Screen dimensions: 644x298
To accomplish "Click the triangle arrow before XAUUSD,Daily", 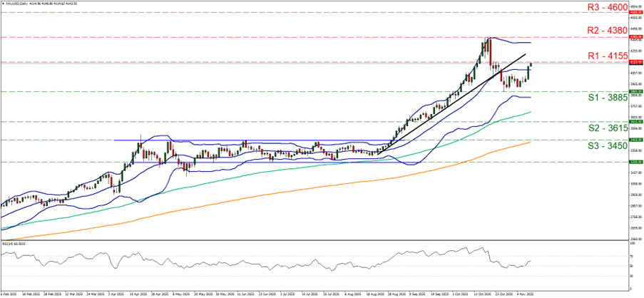I will [4, 4].
